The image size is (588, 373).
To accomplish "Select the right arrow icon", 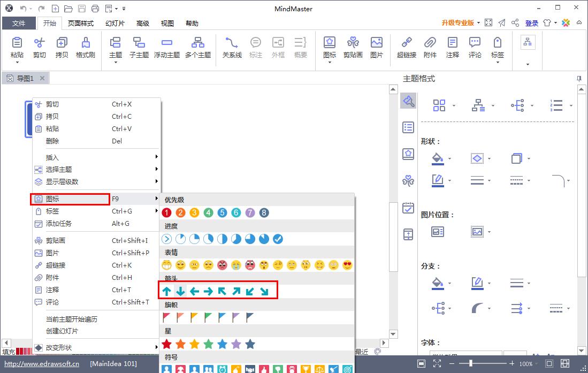I will pyautogui.click(x=208, y=291).
